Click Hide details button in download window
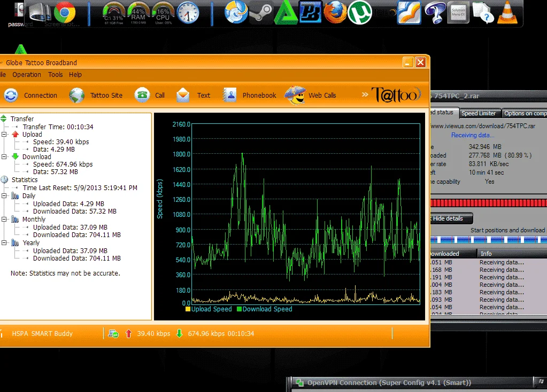 click(x=450, y=218)
